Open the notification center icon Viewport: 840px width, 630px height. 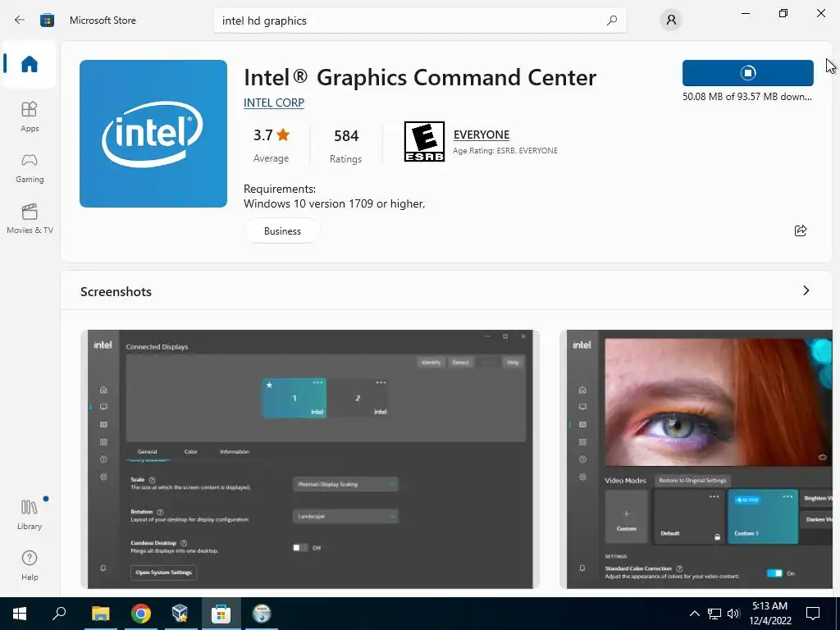click(813, 614)
